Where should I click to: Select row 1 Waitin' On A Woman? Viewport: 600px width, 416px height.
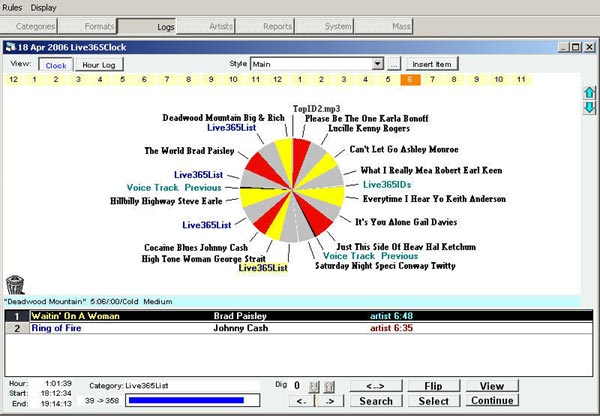299,316
